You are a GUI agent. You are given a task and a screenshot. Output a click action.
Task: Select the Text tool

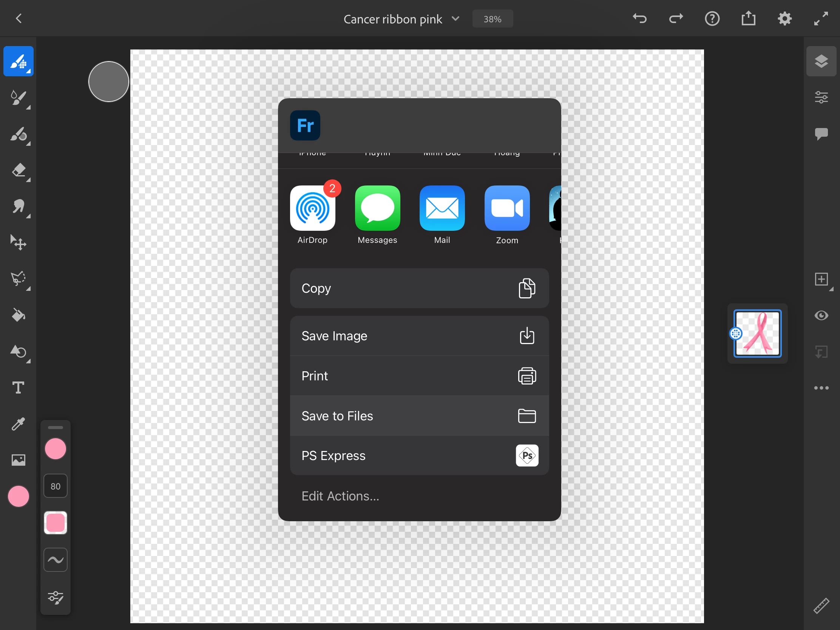tap(18, 388)
